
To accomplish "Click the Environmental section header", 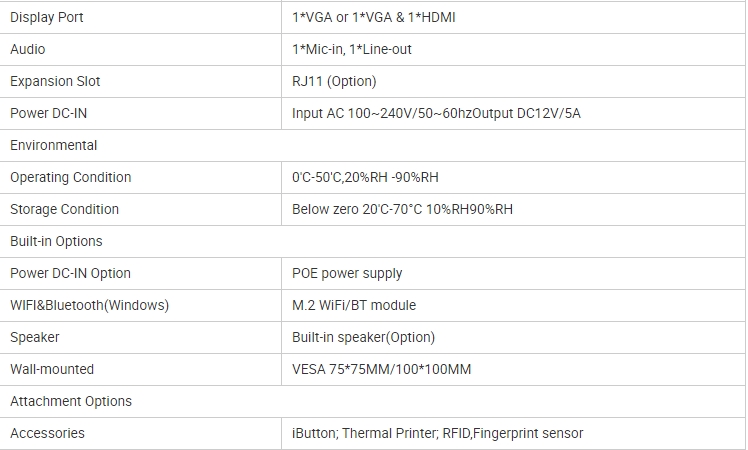I will [x=54, y=145].
